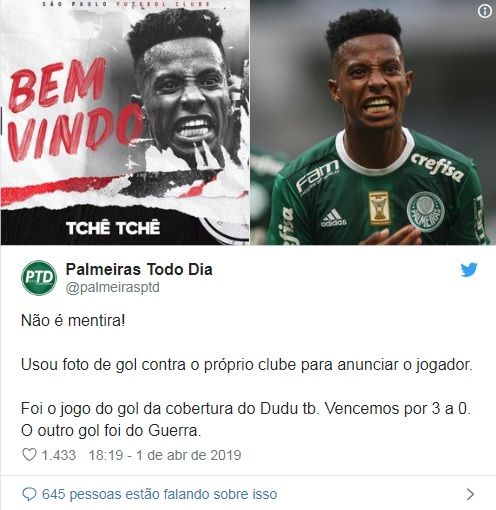This screenshot has width=496, height=510.
Task: Click the 1.433 likes count
Action: click(x=58, y=455)
